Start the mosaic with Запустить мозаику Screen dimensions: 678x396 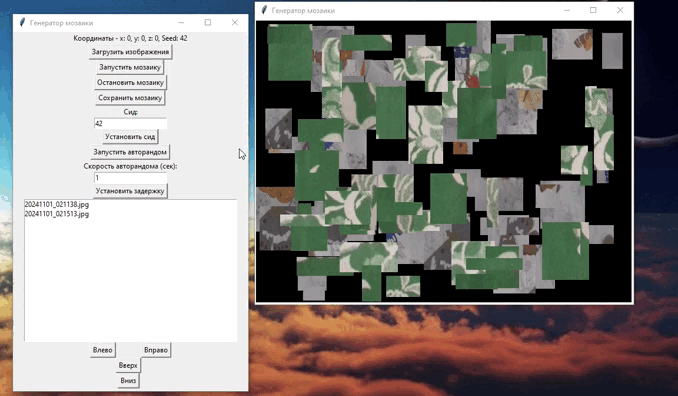pos(130,67)
